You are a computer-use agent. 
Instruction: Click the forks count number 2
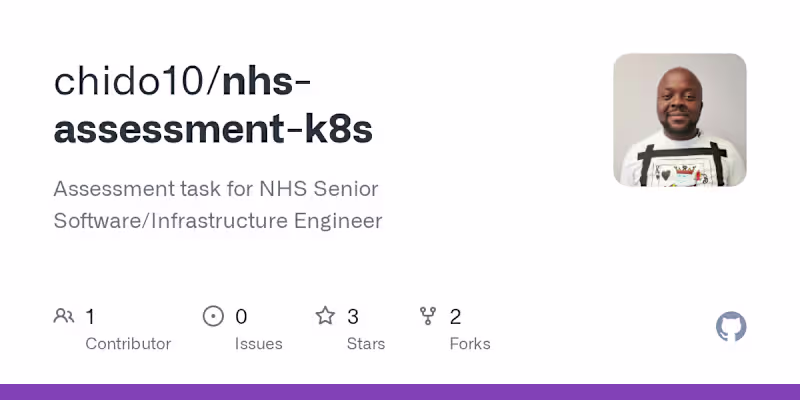456,317
